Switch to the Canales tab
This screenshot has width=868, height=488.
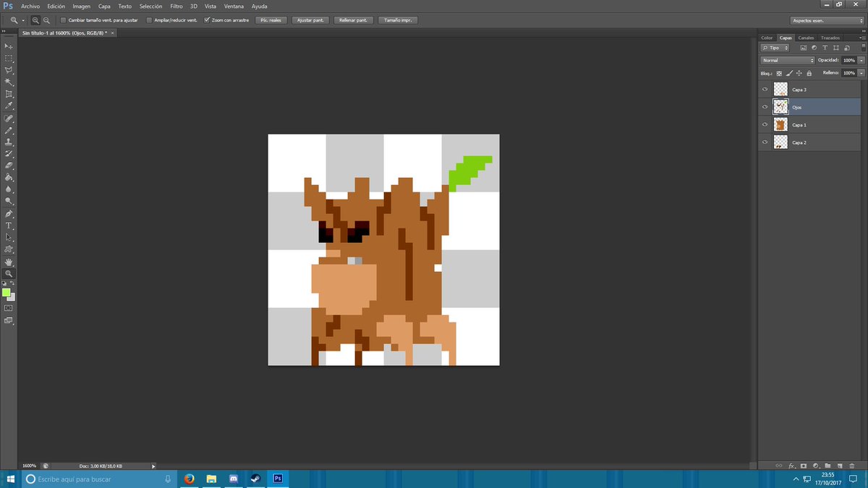(x=806, y=38)
